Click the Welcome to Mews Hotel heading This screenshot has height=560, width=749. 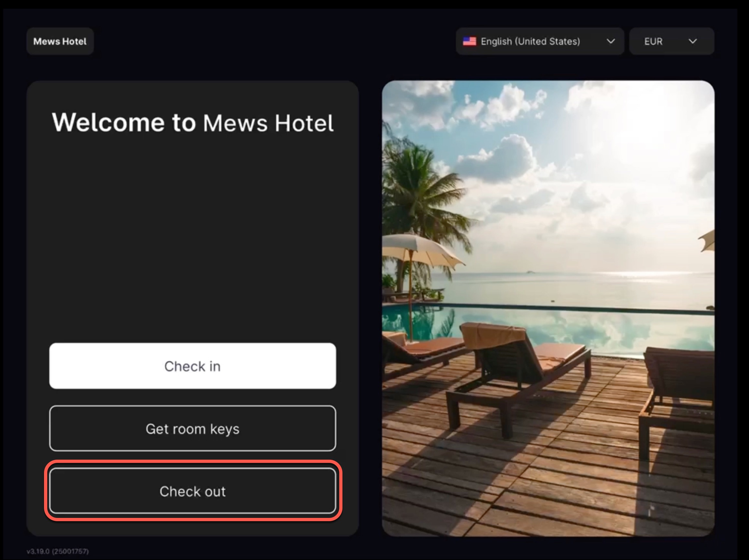(193, 122)
